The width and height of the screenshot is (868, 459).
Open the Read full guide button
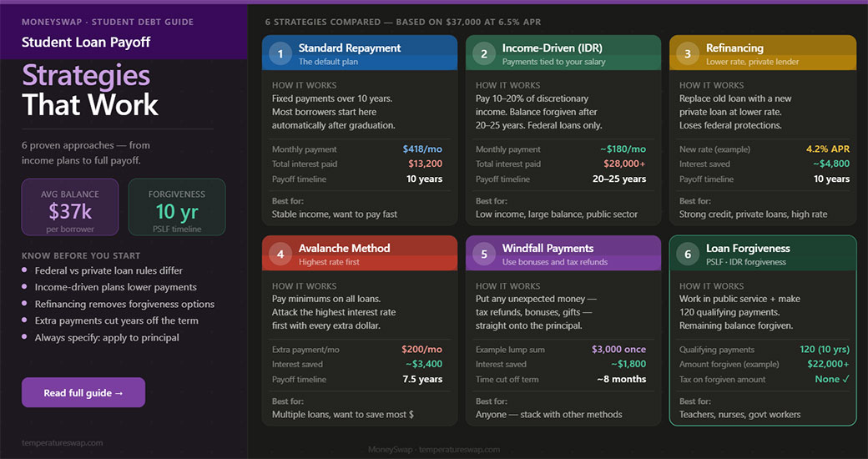[x=83, y=392]
